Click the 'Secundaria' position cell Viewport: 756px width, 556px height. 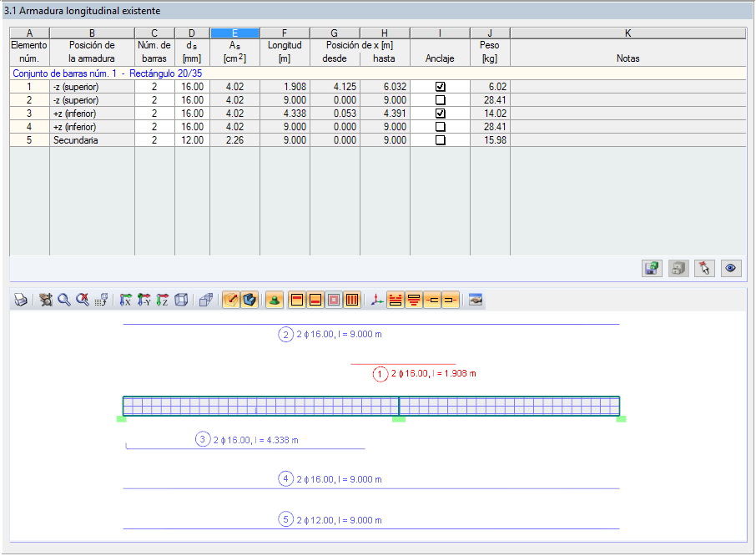coord(92,140)
